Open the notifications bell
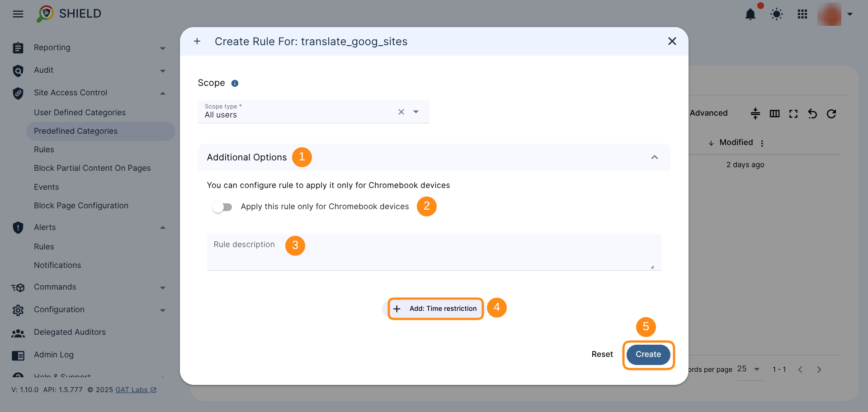The height and width of the screenshot is (412, 868). point(750,14)
